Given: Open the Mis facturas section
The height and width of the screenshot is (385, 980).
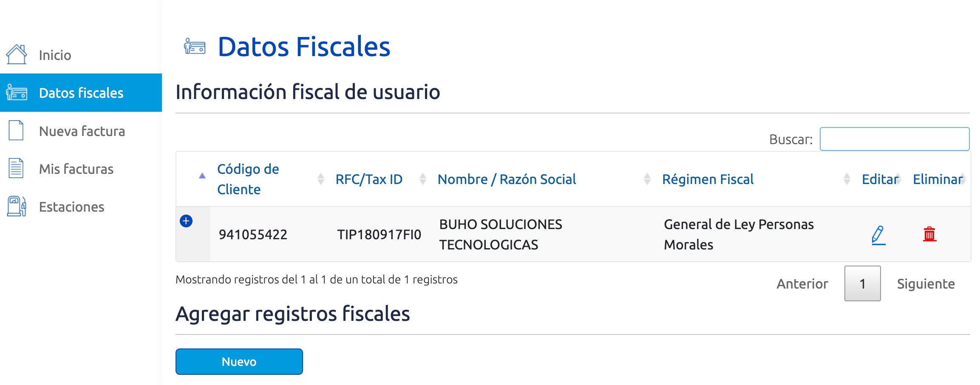Looking at the screenshot, I should point(76,168).
